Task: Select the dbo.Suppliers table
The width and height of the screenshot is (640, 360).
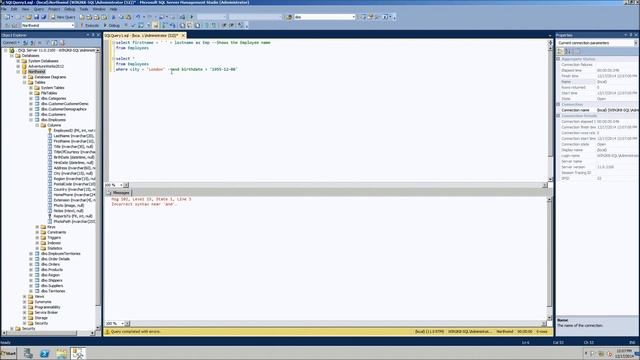Action: (x=52, y=286)
